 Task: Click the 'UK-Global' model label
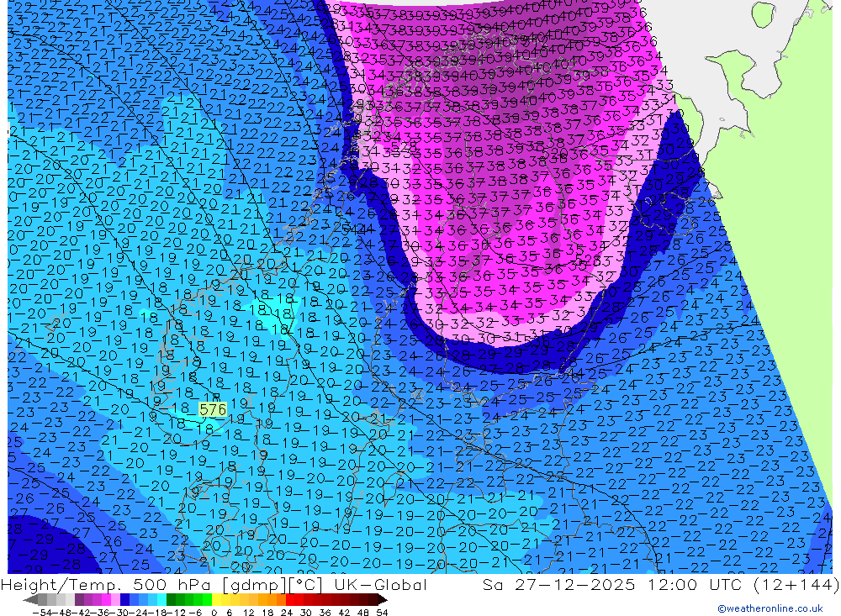click(380, 584)
